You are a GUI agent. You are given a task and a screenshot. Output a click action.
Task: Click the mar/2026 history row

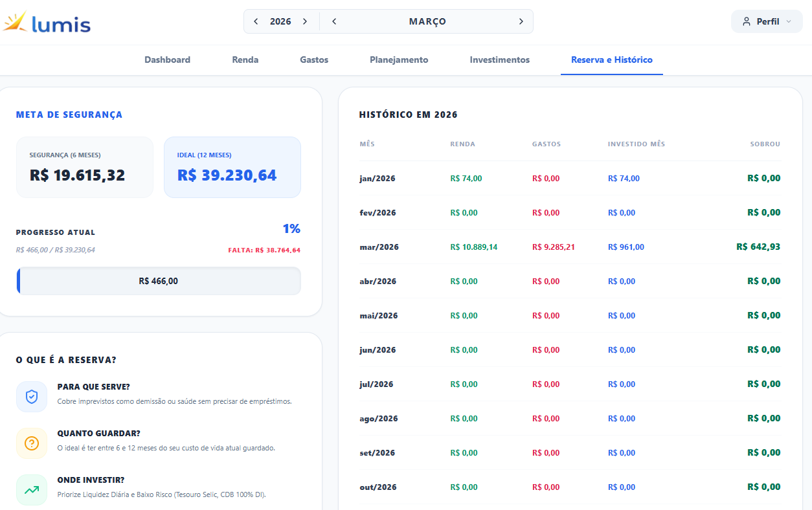[570, 247]
